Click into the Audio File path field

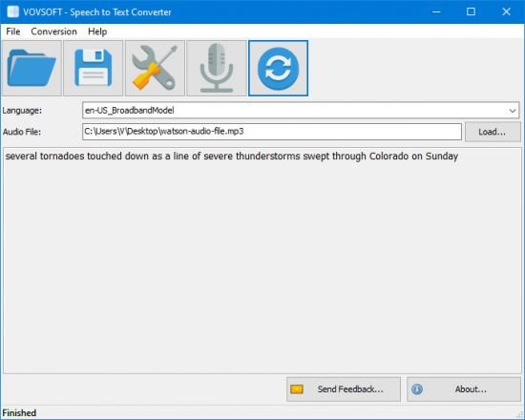[272, 132]
